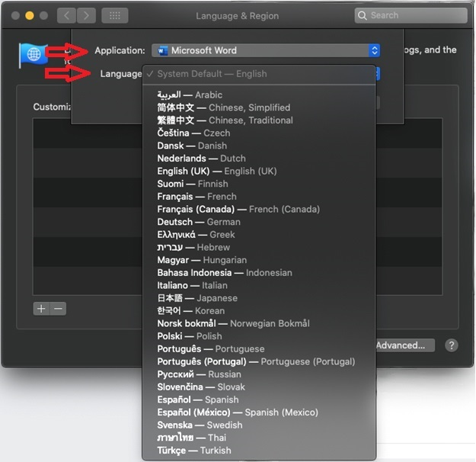
Task: Click the Microsoft Word icon in Application field
Action: coord(161,50)
